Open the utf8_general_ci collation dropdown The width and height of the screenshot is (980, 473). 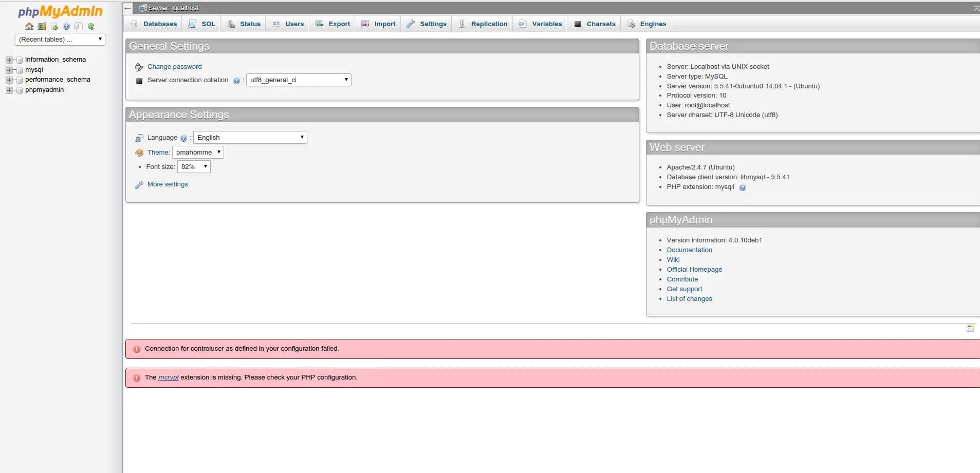coord(299,80)
